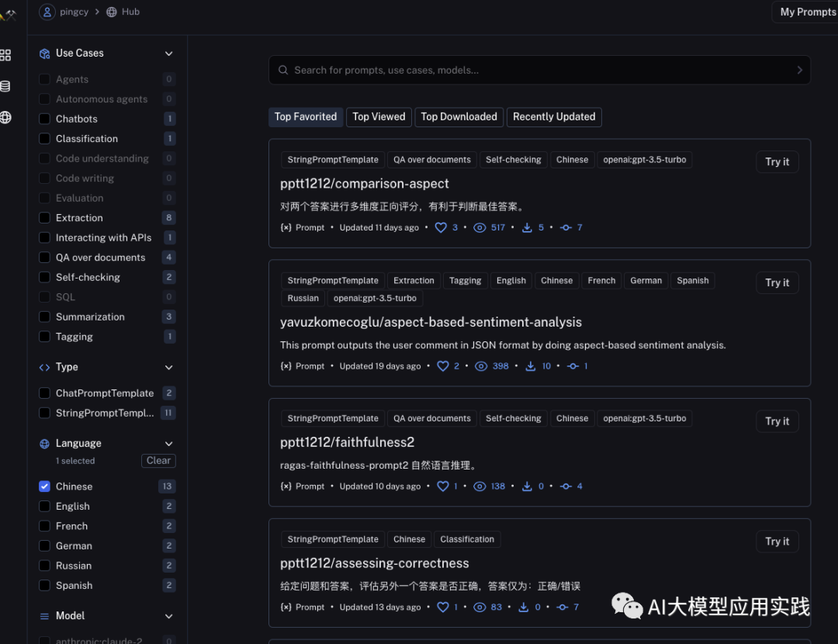Switch to the Recently Updated tab
The image size is (838, 644).
pos(554,117)
